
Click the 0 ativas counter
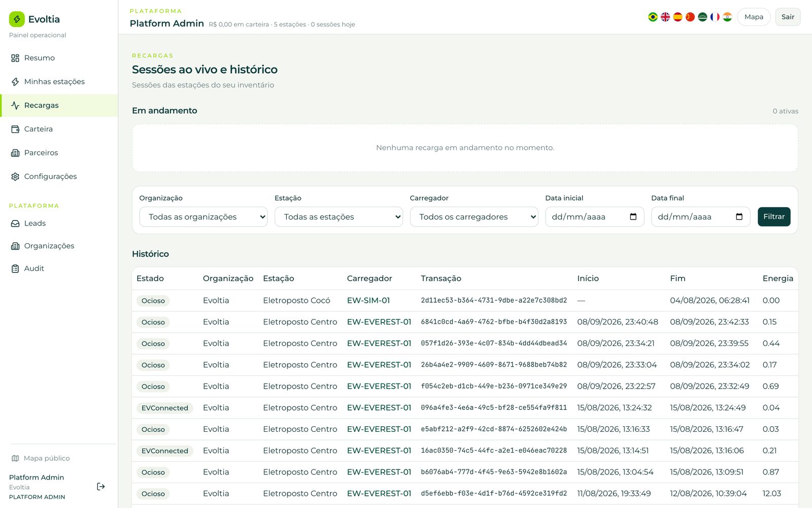pyautogui.click(x=785, y=111)
